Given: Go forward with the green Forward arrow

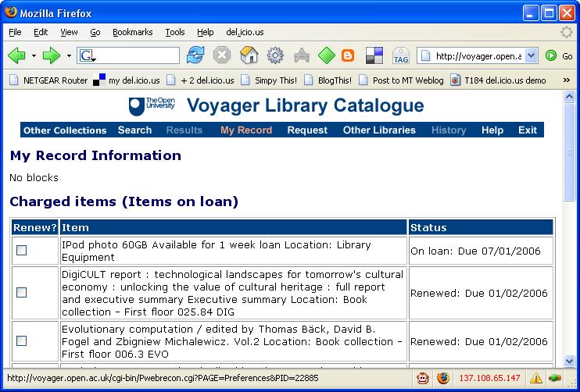Looking at the screenshot, I should [52, 55].
